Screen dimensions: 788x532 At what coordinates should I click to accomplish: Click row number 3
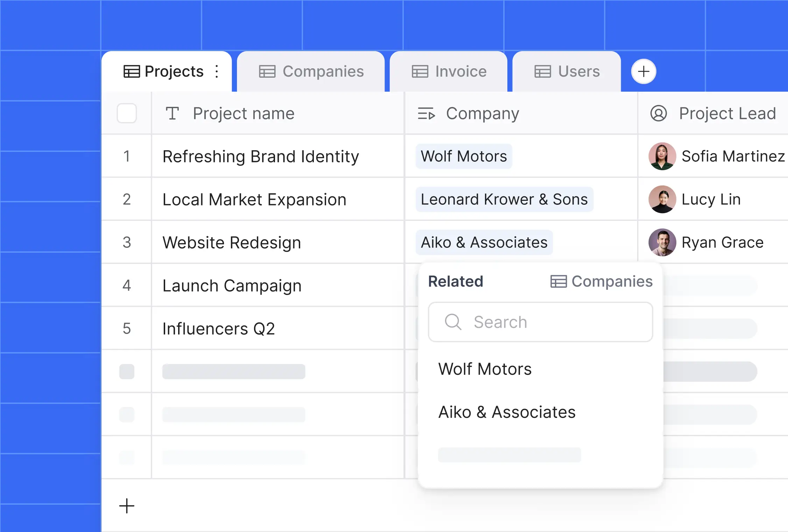(127, 242)
